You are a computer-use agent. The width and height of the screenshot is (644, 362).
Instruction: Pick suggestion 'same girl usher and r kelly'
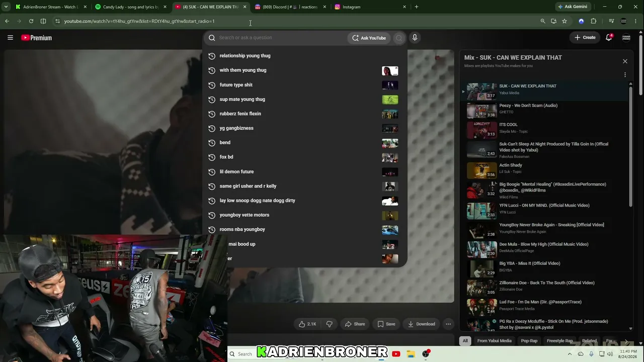coord(304,186)
